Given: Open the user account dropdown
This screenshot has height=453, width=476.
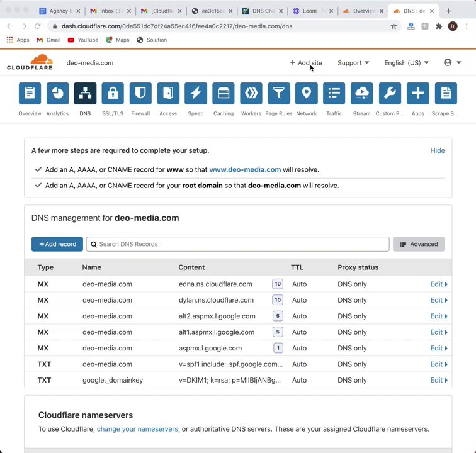Looking at the screenshot, I should [452, 62].
